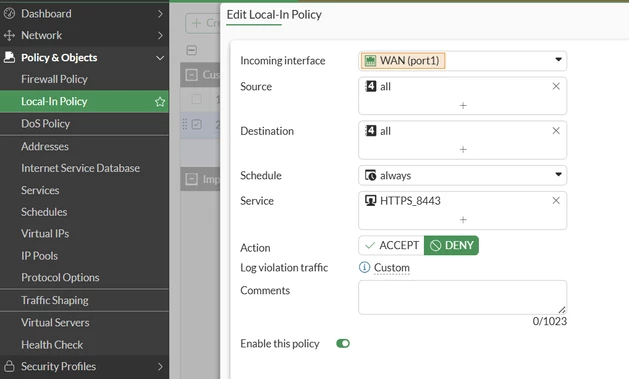Screen dimensions: 629x379
Task: Collapse the Imp… policy group
Action: pos(192,179)
